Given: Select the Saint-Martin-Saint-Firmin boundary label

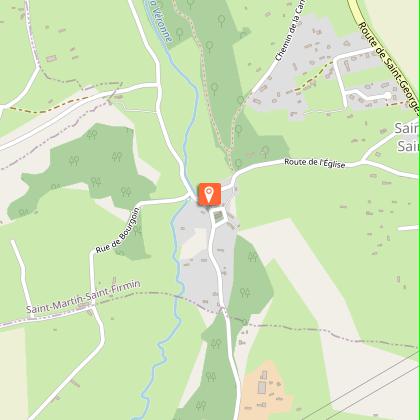Looking at the screenshot, I should pos(83,297).
